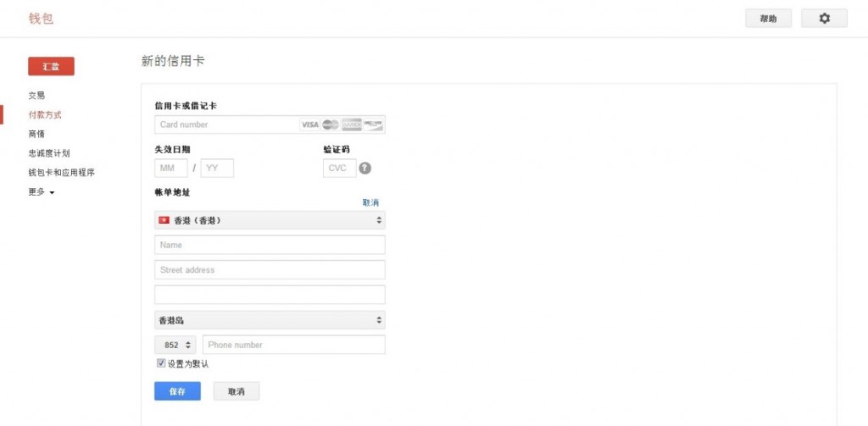Expand the 更多 menu in sidebar
Screen dimensions: 868x426
(x=41, y=192)
